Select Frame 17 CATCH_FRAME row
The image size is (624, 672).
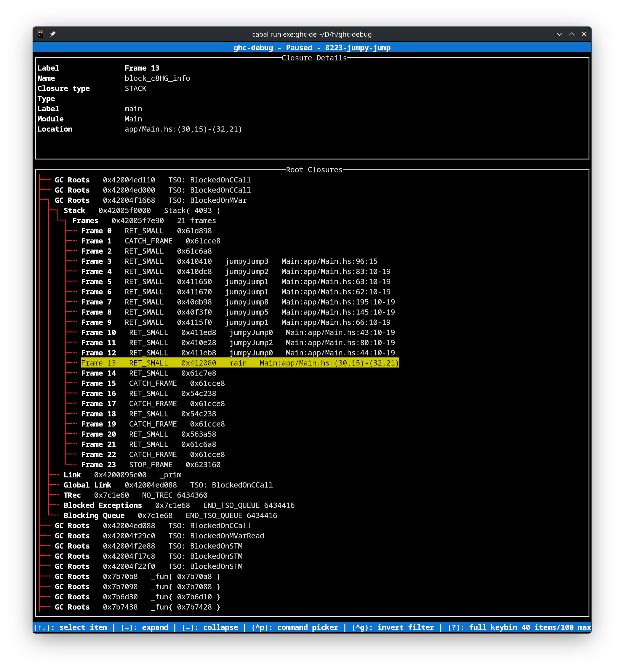click(x=153, y=404)
